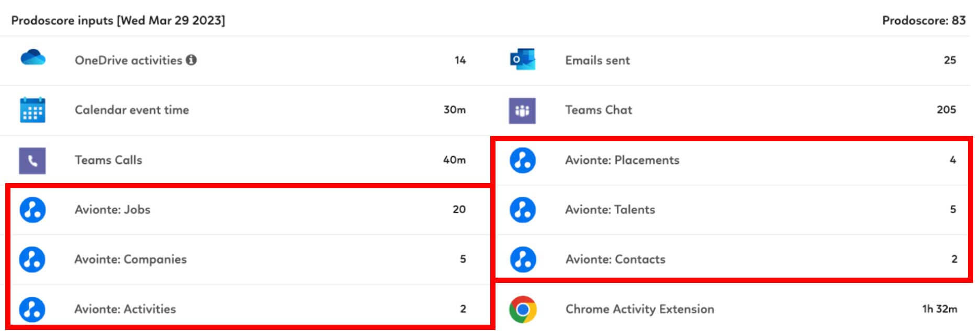This screenshot has height=331, width=980.
Task: Click the Avionte: Placements icon
Action: (x=523, y=160)
